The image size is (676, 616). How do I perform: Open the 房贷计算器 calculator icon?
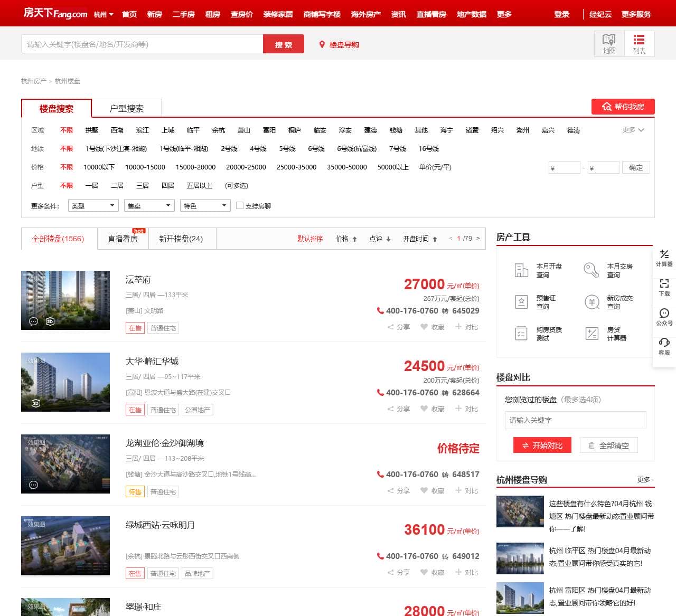[591, 334]
